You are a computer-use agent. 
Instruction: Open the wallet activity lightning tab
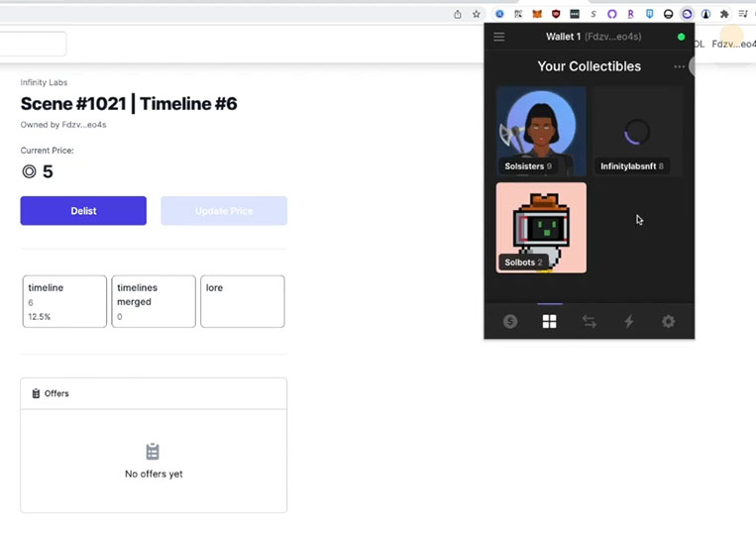[629, 322]
